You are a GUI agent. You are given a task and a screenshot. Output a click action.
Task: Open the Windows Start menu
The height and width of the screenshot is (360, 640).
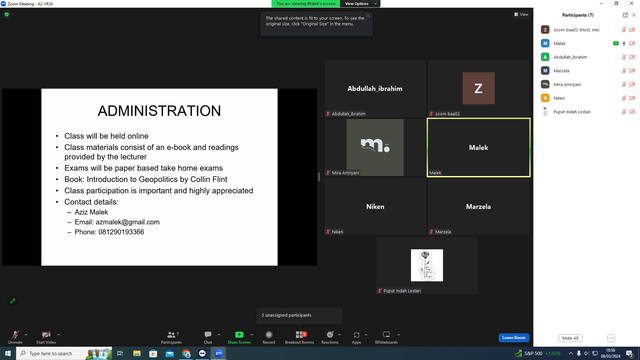8,353
